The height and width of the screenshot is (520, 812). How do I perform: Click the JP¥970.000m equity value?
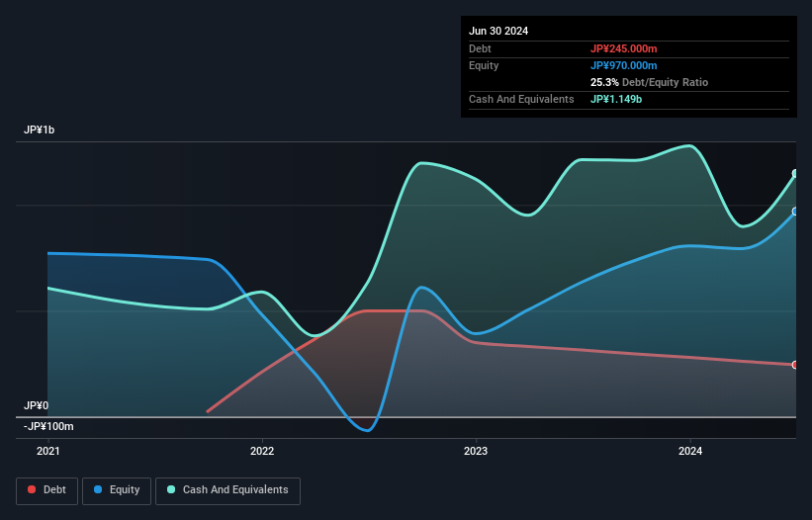[623, 65]
